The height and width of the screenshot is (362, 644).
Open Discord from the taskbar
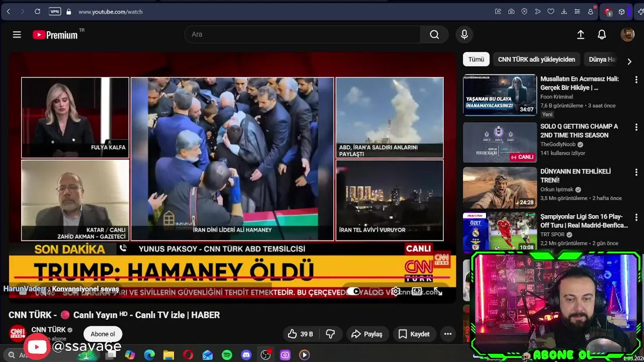(246, 355)
